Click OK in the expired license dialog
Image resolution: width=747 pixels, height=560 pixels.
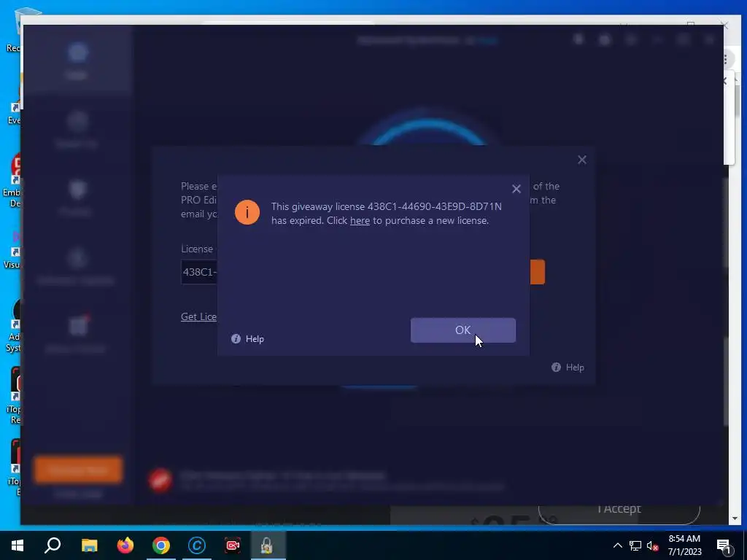tap(462, 330)
